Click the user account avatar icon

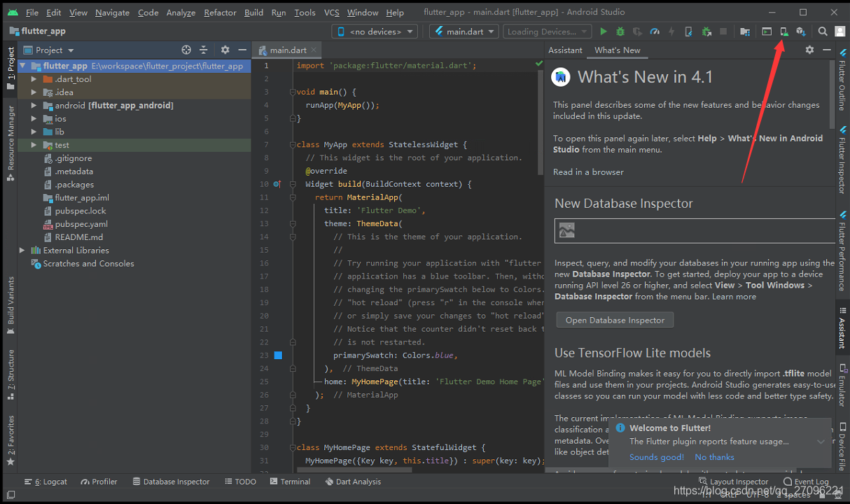[839, 31]
